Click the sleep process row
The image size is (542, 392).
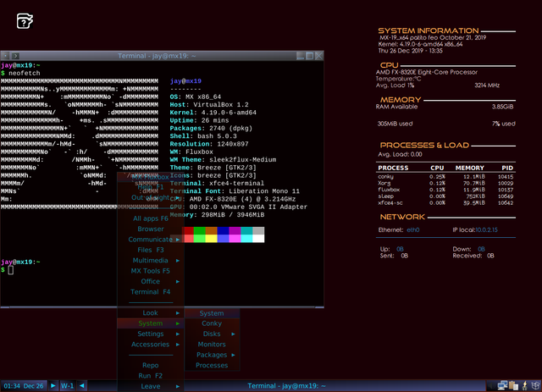(x=445, y=196)
